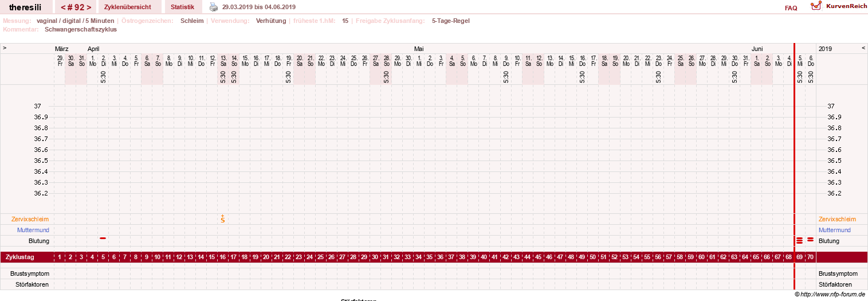Click the 5:30 time under 9. Do in Mai
868x301 pixels.
click(506, 77)
